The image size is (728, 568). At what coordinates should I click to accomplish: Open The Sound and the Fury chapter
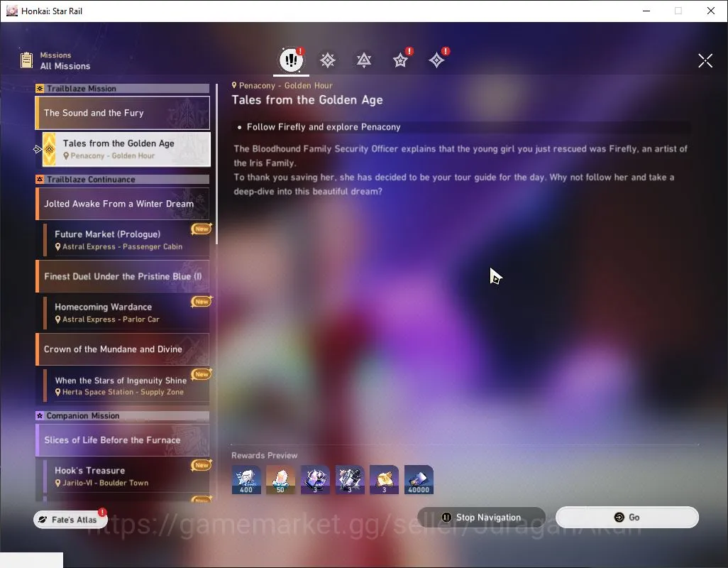point(123,113)
